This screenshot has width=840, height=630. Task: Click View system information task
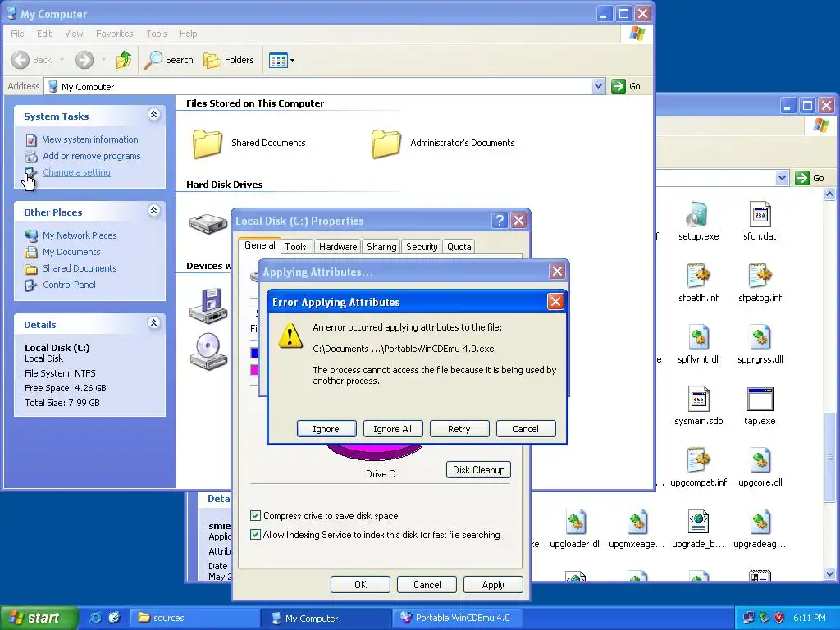(x=90, y=139)
